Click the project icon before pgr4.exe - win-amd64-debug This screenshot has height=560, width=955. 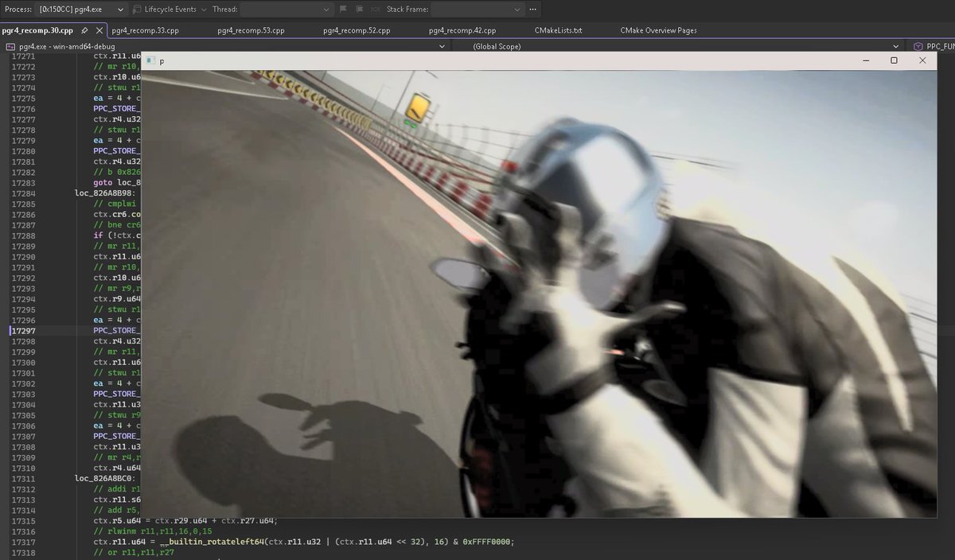[10, 47]
